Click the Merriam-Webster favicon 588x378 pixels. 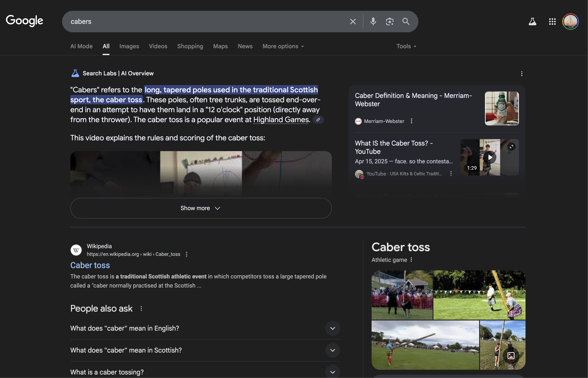358,121
